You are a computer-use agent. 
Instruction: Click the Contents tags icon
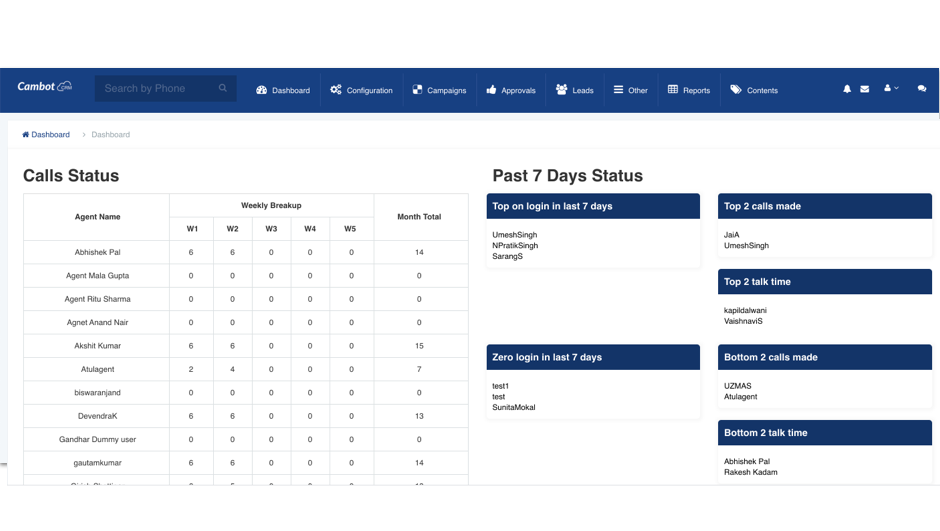coord(736,90)
